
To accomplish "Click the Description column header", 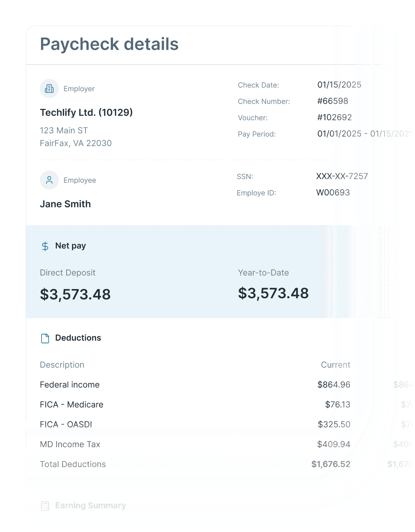I will [x=62, y=365].
